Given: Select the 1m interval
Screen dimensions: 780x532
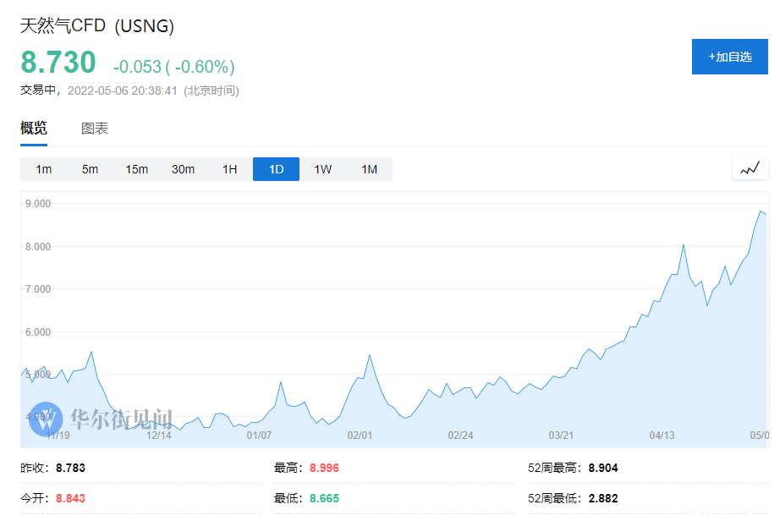Looking at the screenshot, I should pos(43,169).
